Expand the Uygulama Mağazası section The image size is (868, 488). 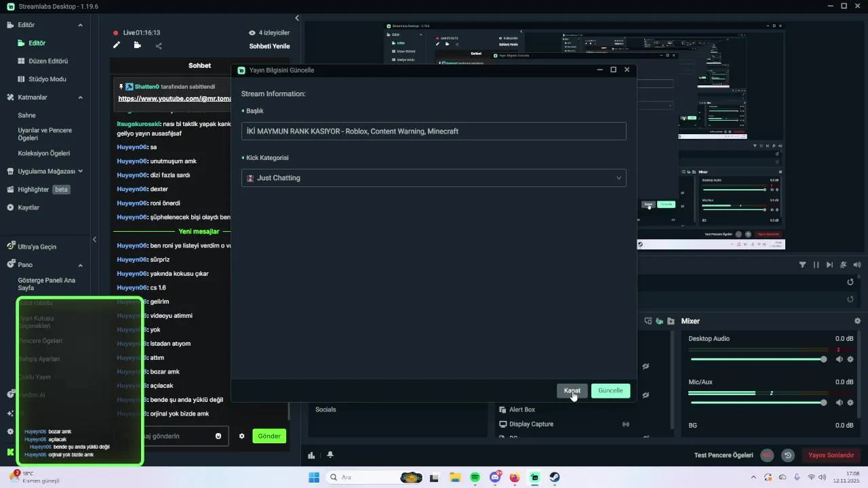(x=80, y=171)
